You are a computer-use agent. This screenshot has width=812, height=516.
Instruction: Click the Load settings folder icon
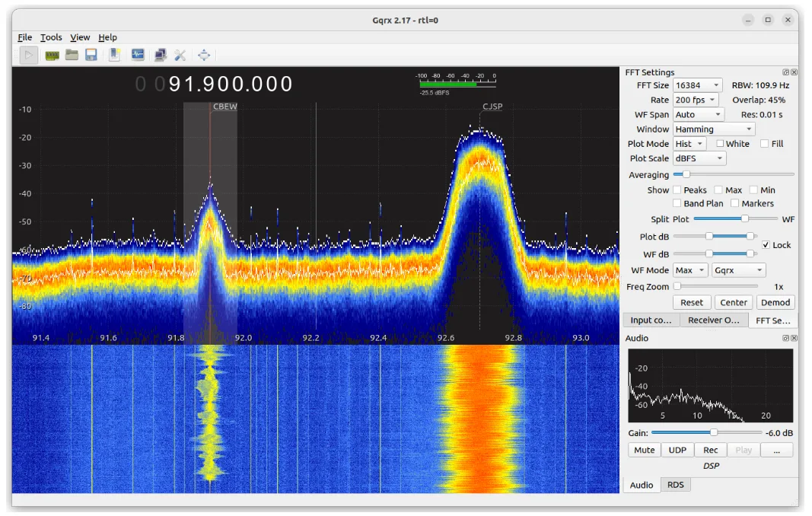72,55
